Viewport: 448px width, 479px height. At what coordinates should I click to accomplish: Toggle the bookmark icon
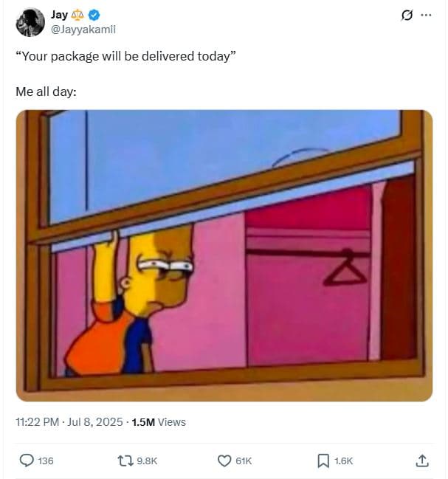click(x=323, y=461)
